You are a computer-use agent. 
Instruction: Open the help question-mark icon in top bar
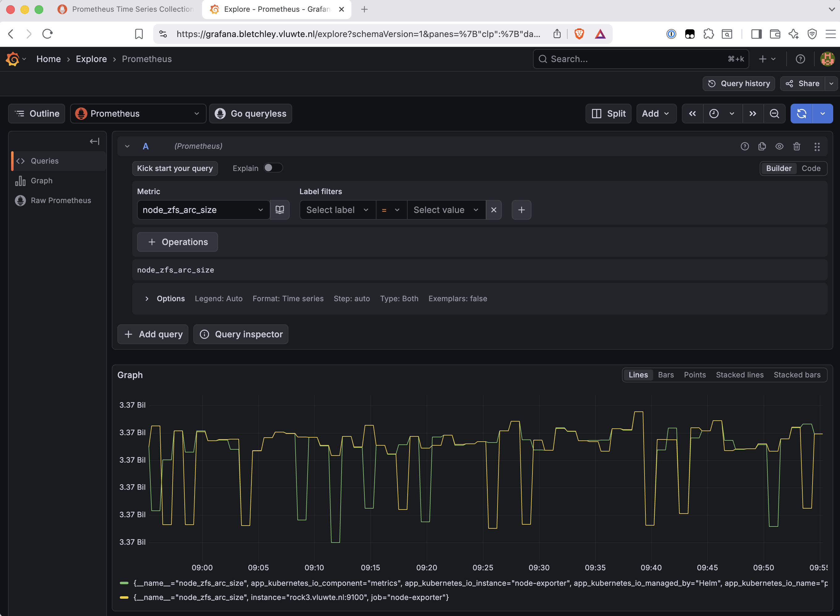(x=800, y=59)
